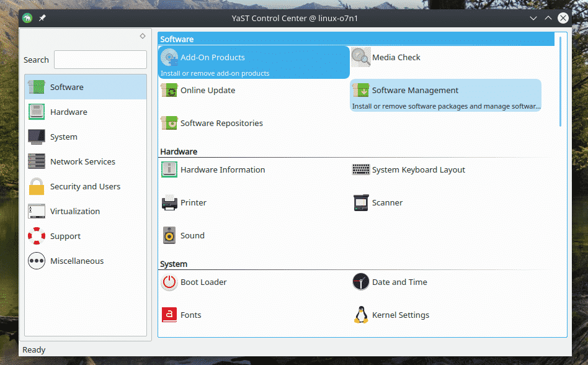Open Kernel Settings penguin icon
Image resolution: width=588 pixels, height=365 pixels.
click(x=361, y=315)
